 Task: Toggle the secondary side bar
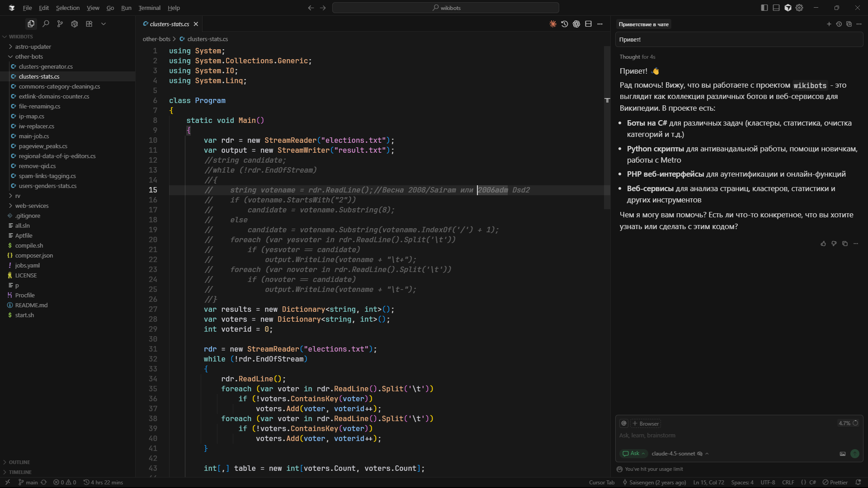pyautogui.click(x=788, y=8)
